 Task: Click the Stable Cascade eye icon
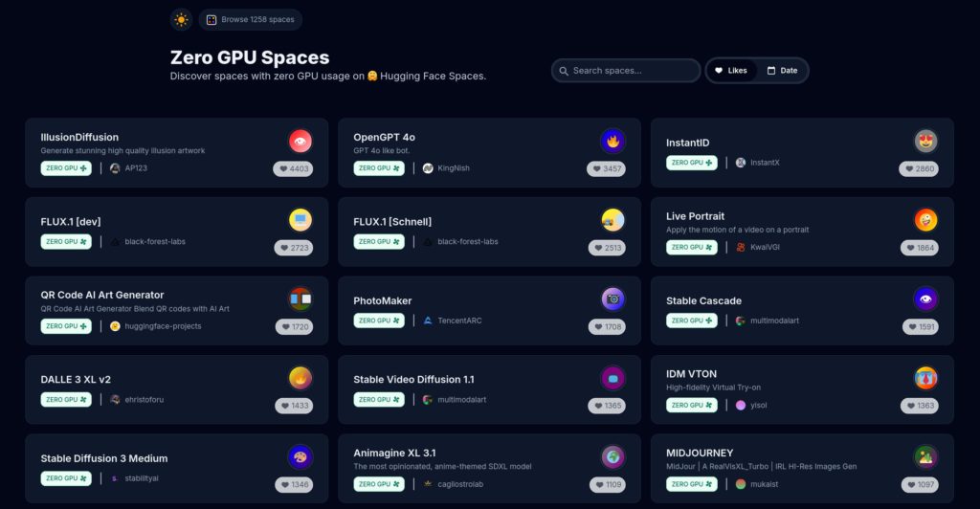point(925,299)
